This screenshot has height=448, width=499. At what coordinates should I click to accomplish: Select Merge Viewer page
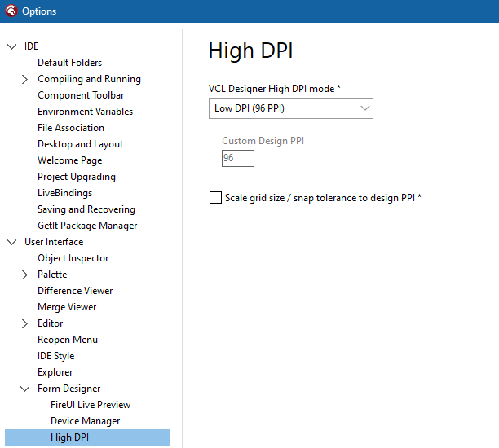click(x=67, y=307)
